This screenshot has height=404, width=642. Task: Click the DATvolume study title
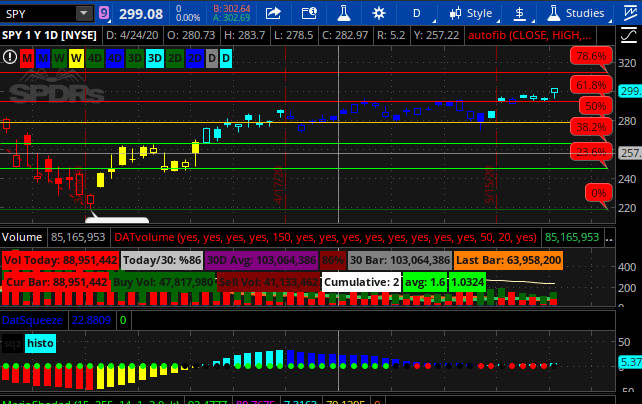coord(326,237)
